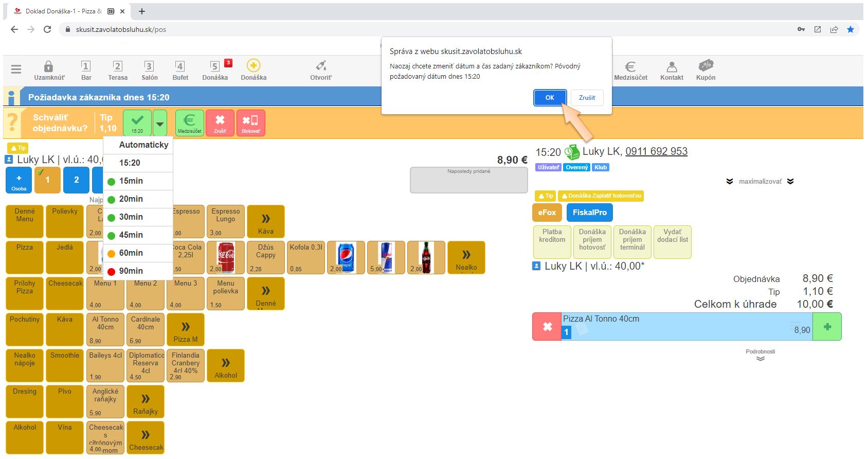Open the hamburger menu icon
Screen dimensions: 868x459
pyautogui.click(x=16, y=69)
